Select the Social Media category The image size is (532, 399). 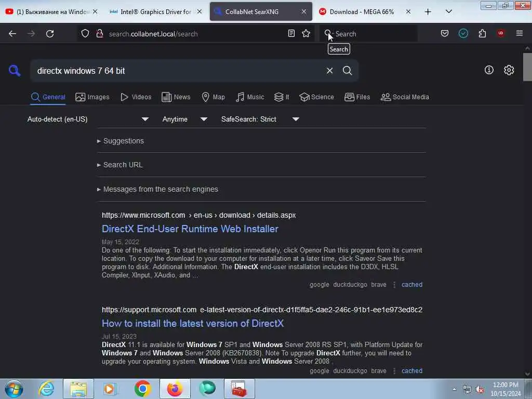(x=405, y=97)
